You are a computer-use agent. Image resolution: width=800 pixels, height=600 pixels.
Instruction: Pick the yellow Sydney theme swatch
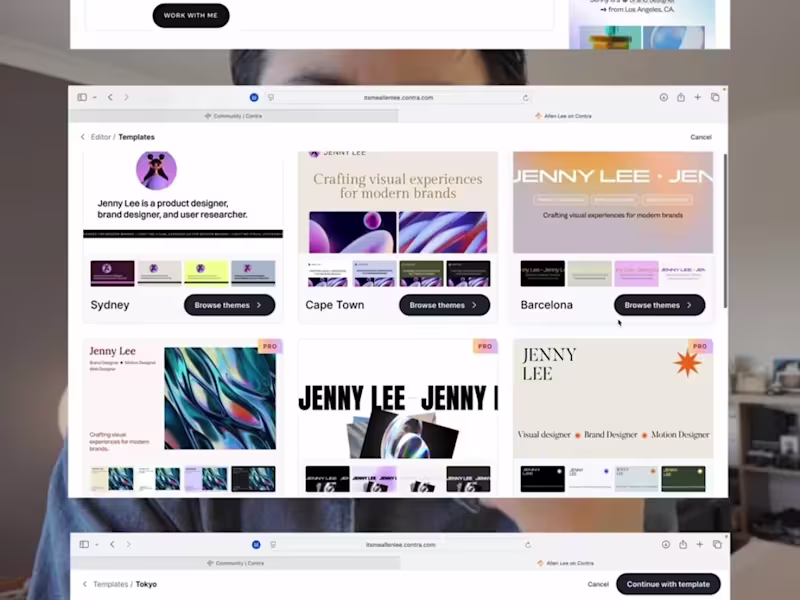point(206,273)
